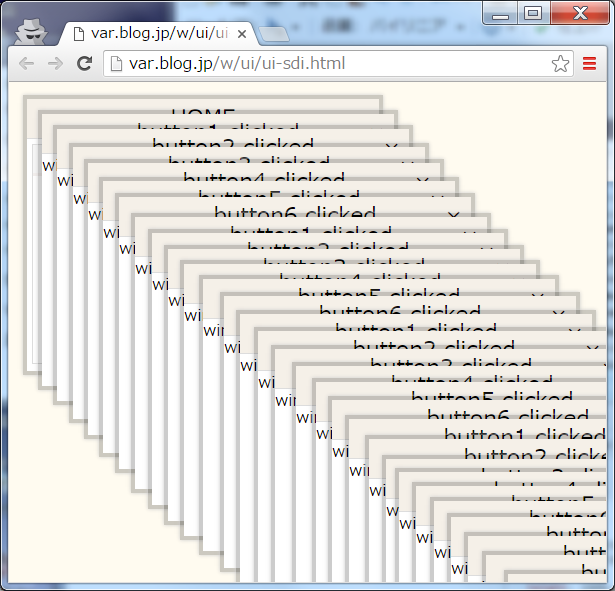Click page info icon in address bar

[x=116, y=64]
